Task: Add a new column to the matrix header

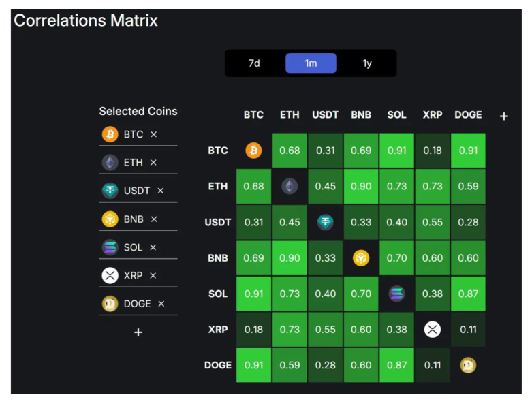Action: point(504,116)
